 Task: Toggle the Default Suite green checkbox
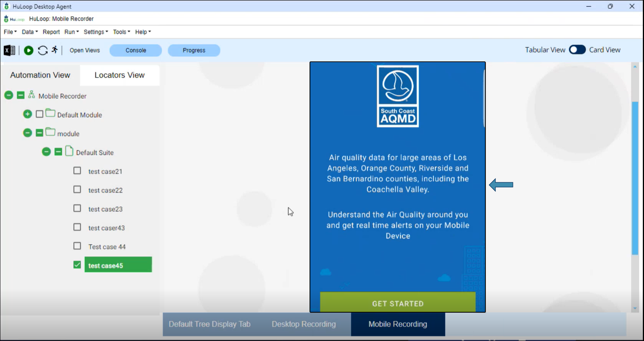click(58, 152)
